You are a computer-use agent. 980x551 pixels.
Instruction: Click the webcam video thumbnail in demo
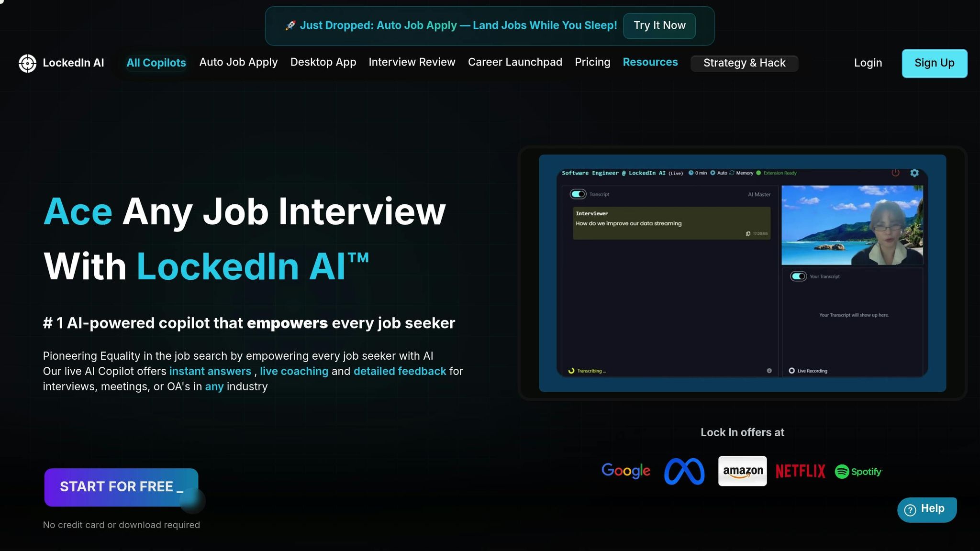pos(852,225)
